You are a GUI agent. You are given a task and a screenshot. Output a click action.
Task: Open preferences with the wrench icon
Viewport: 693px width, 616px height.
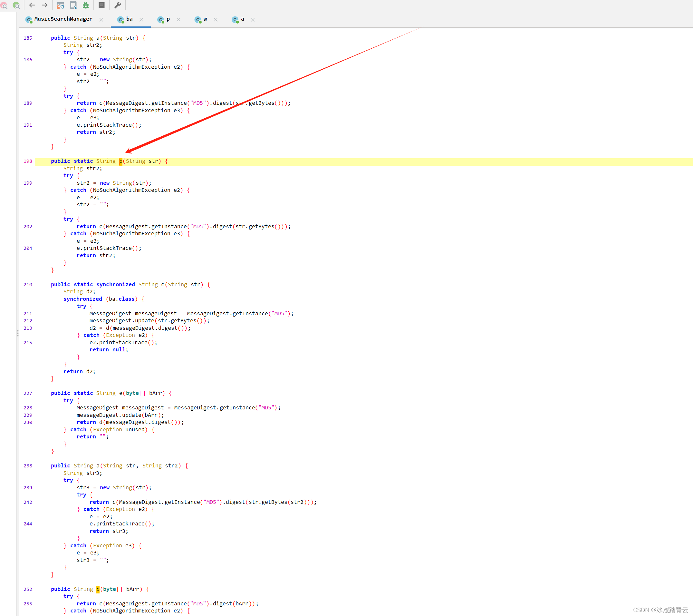(x=118, y=5)
